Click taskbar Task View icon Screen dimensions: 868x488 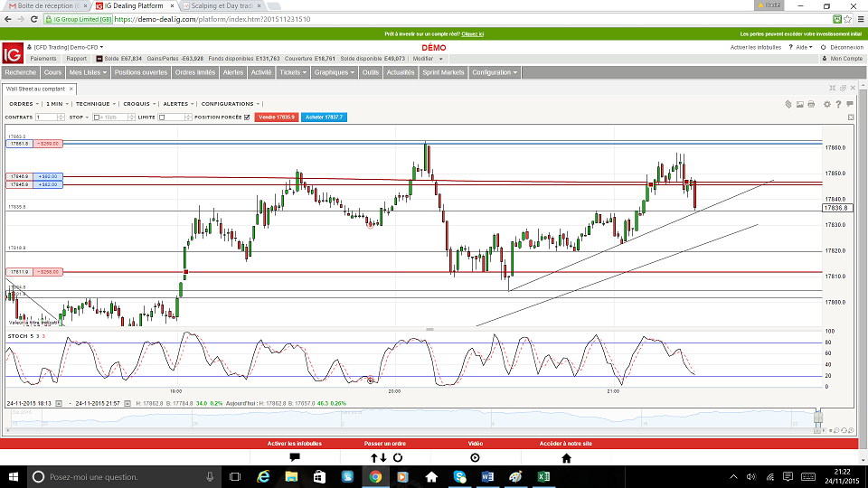[x=235, y=476]
